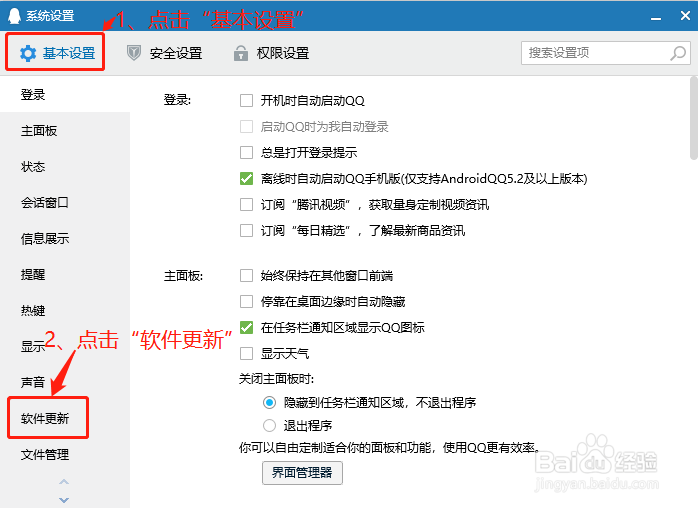Enable 总是打开登录提示 checkbox
The width and height of the screenshot is (698, 508).
point(246,152)
